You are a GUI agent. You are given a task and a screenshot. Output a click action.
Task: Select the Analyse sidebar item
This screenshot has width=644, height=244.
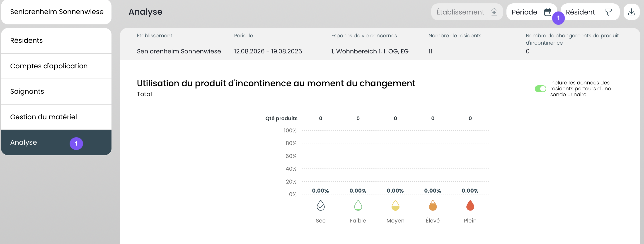pos(56,142)
